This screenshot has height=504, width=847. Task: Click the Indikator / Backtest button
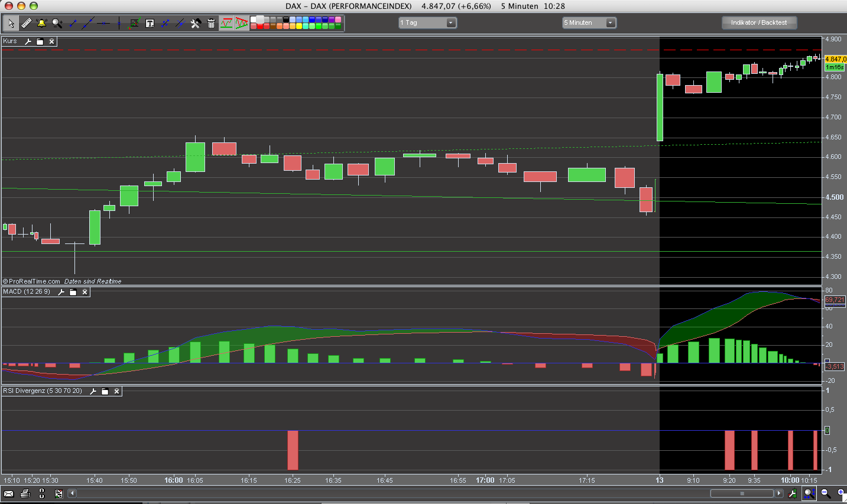[759, 22]
